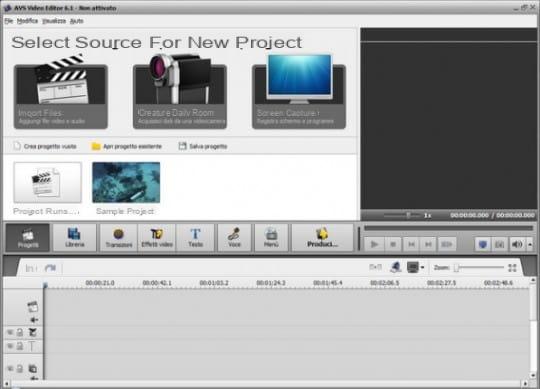Open the Transizioni panel
This screenshot has height=389, width=540.
[118, 238]
